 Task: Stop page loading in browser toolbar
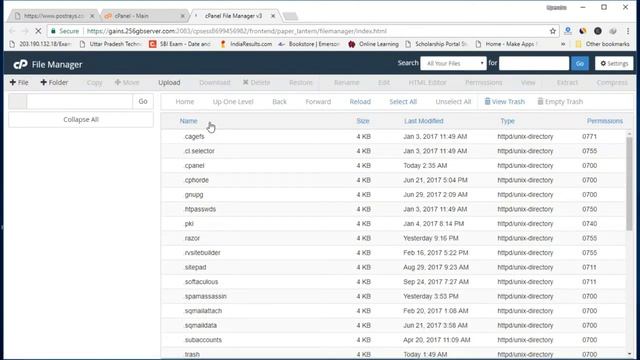coord(38,31)
